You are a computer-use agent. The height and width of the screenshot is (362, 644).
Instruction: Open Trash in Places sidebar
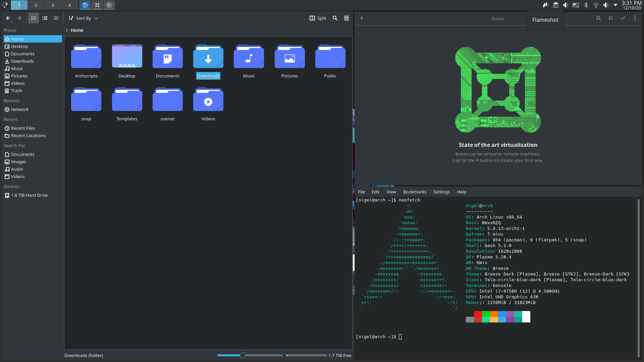[x=33, y=90]
